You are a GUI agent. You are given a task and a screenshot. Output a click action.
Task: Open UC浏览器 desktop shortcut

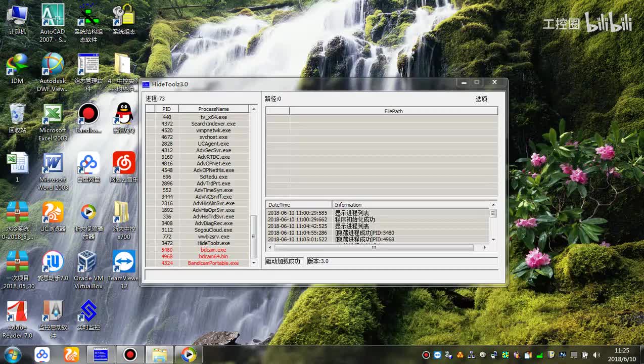tap(53, 216)
